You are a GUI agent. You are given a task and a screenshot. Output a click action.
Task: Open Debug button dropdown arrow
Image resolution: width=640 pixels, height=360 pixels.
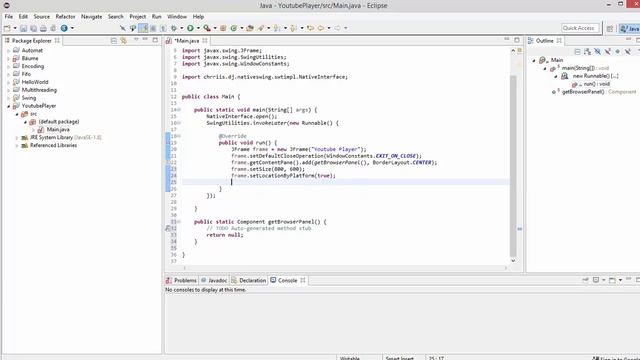(182, 28)
